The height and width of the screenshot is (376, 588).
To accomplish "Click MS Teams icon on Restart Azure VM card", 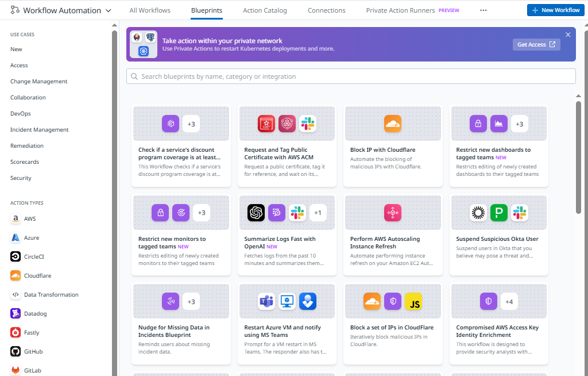I will coord(266,301).
